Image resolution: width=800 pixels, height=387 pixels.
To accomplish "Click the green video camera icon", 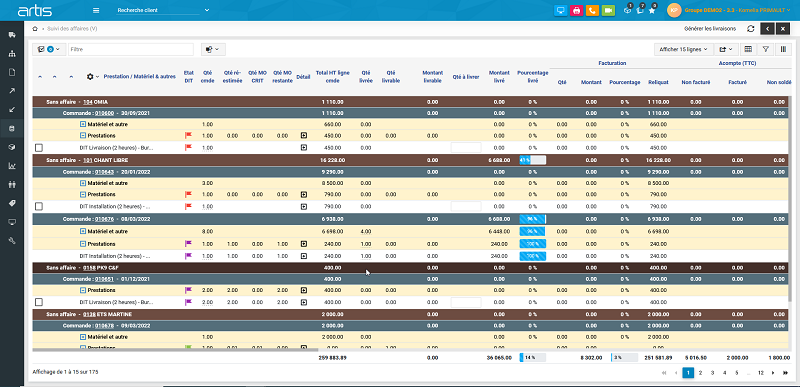I will pyautogui.click(x=608, y=10).
